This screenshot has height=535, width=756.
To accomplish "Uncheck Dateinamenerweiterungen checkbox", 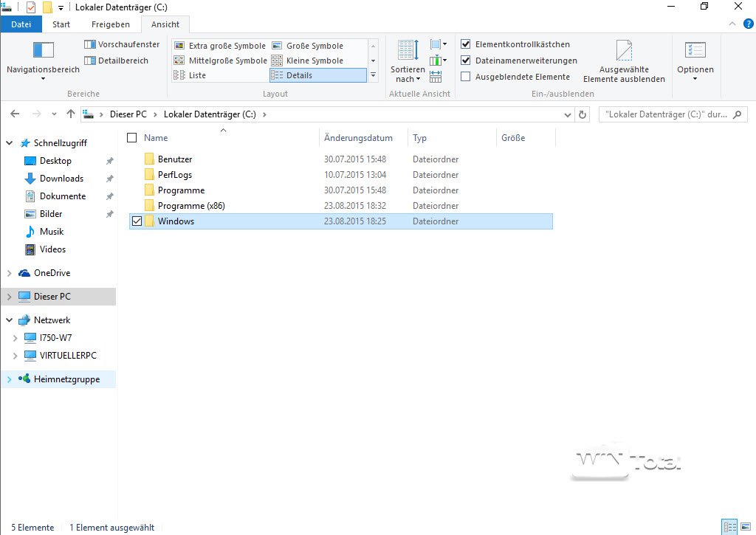I will click(466, 61).
